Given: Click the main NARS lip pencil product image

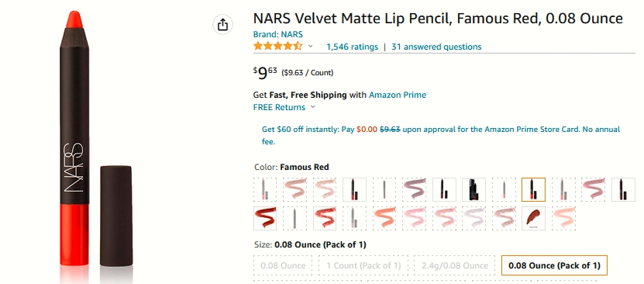Looking at the screenshot, I should 95,144.
